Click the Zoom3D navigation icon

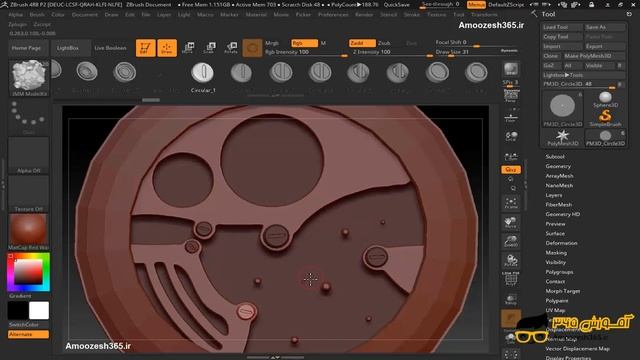tap(511, 241)
